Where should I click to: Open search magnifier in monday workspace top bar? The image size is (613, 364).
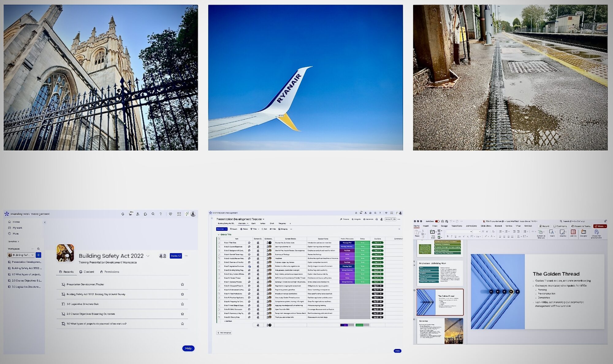[x=153, y=214]
